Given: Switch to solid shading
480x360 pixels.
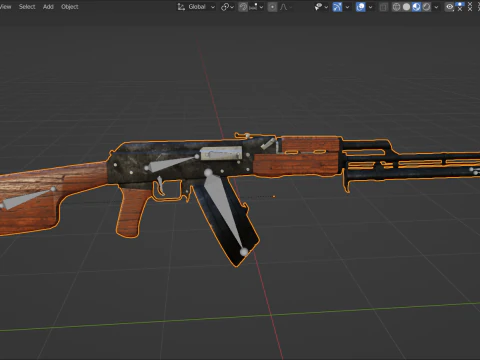Looking at the screenshot, I should click(x=406, y=7).
